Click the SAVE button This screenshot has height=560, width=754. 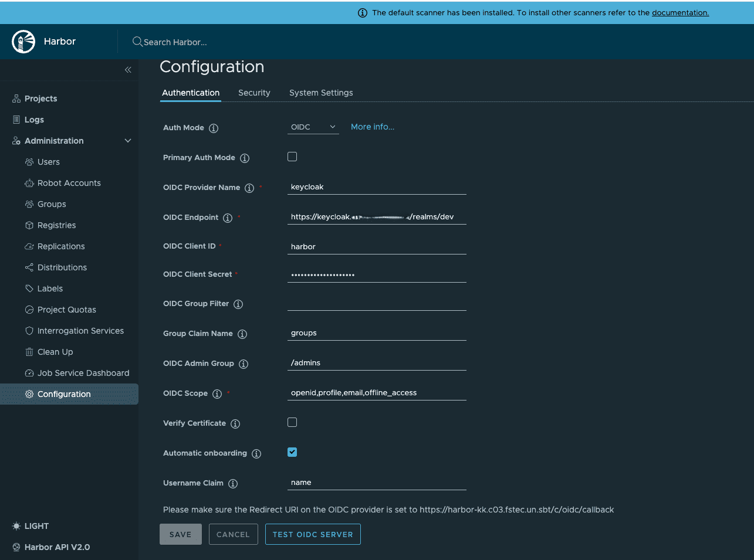(181, 534)
